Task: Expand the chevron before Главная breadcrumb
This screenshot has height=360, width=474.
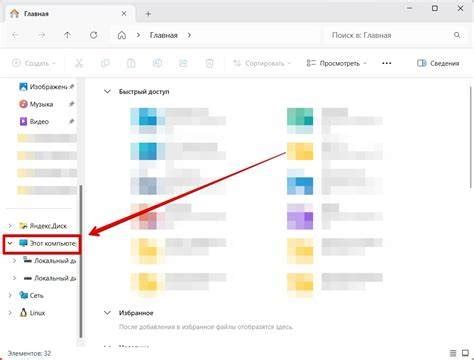Action: (x=138, y=35)
